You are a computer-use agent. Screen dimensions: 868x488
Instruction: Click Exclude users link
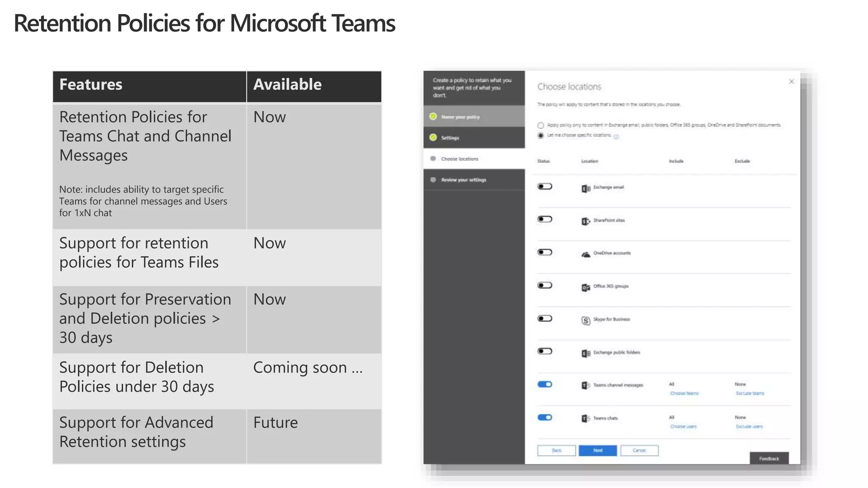(749, 427)
